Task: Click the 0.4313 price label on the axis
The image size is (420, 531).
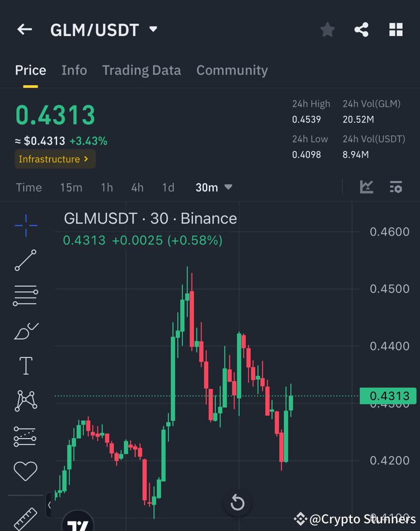Action: coord(389,396)
